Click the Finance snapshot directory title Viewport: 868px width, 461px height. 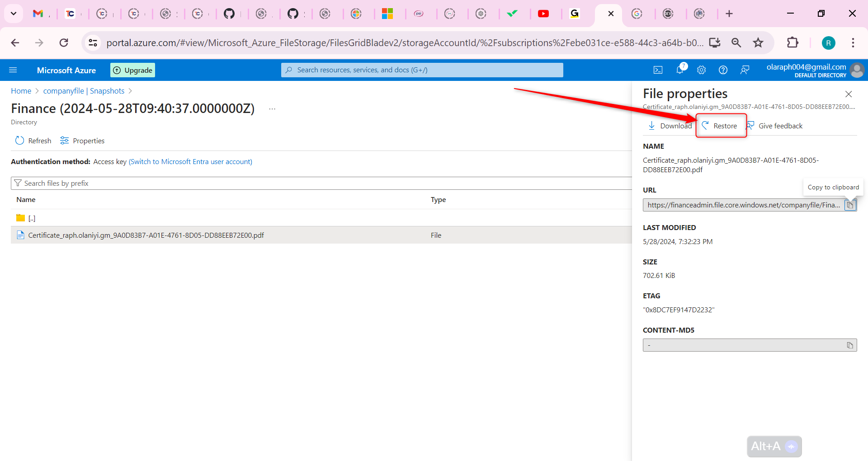click(x=133, y=108)
